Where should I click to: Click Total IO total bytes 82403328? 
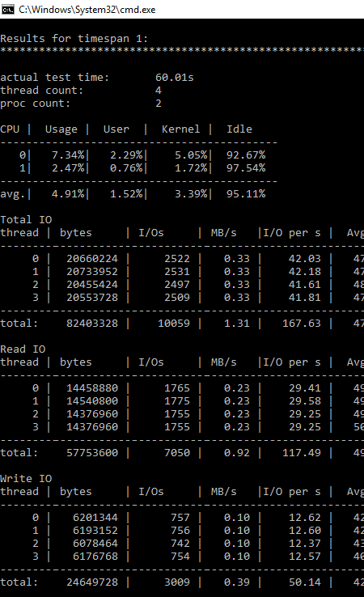click(92, 324)
